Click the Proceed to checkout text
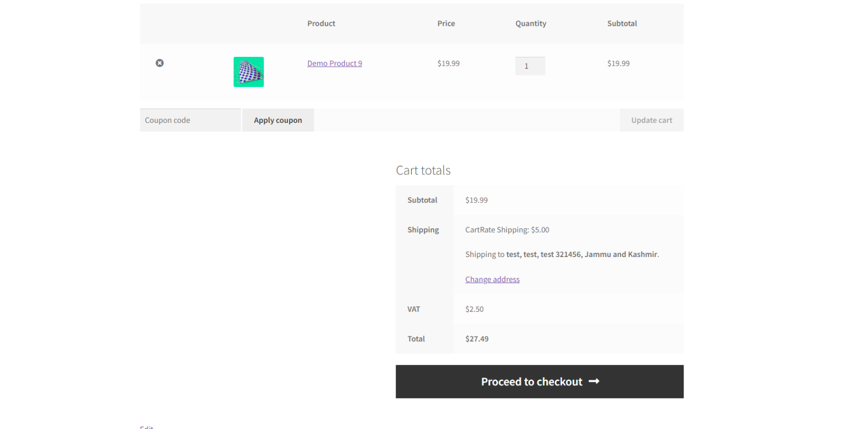The width and height of the screenshot is (868, 429). [x=531, y=382]
